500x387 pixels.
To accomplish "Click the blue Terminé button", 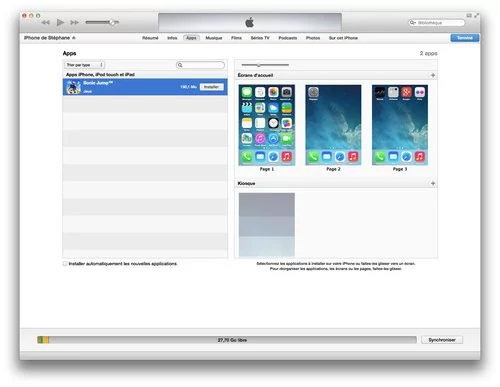I will point(465,38).
